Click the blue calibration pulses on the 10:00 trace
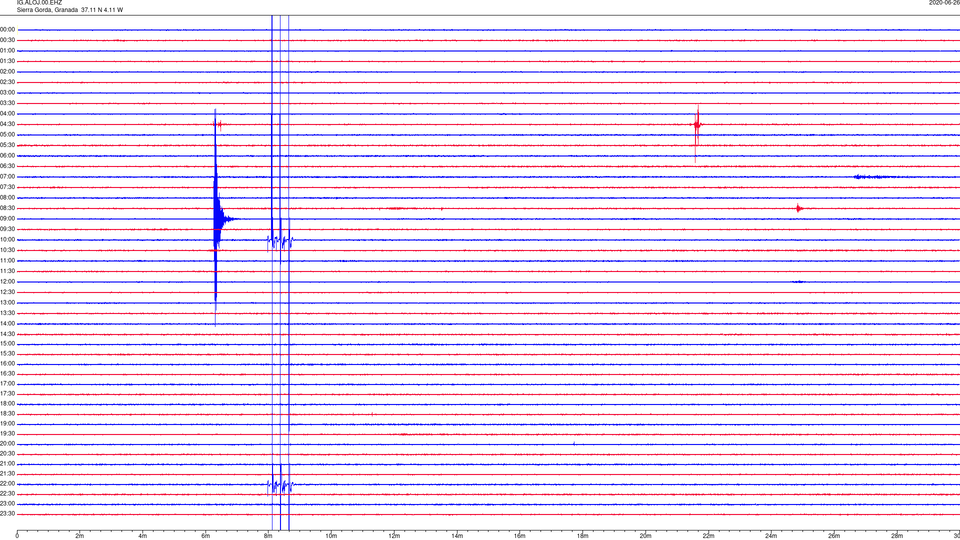 click(x=280, y=241)
